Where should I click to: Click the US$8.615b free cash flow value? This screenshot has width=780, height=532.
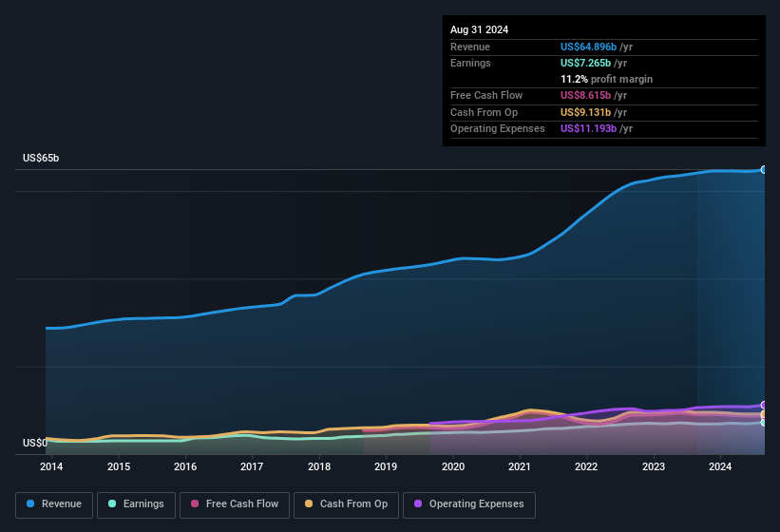pyautogui.click(x=585, y=95)
